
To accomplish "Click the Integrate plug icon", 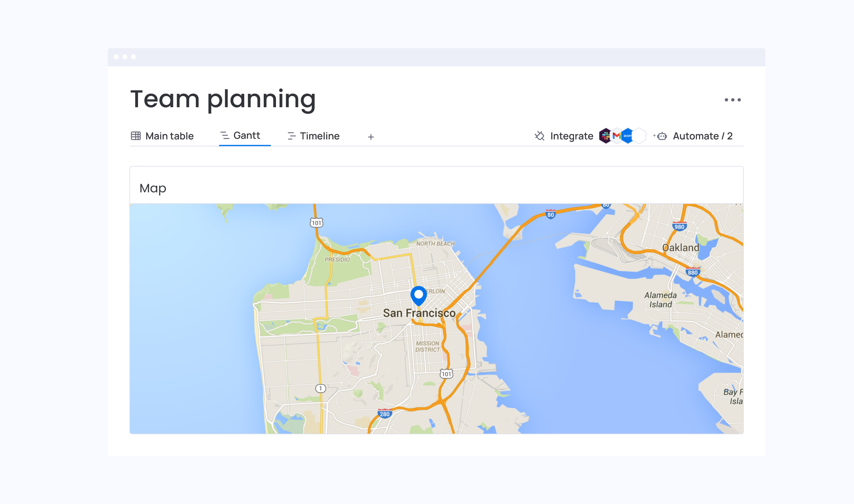I will (539, 136).
